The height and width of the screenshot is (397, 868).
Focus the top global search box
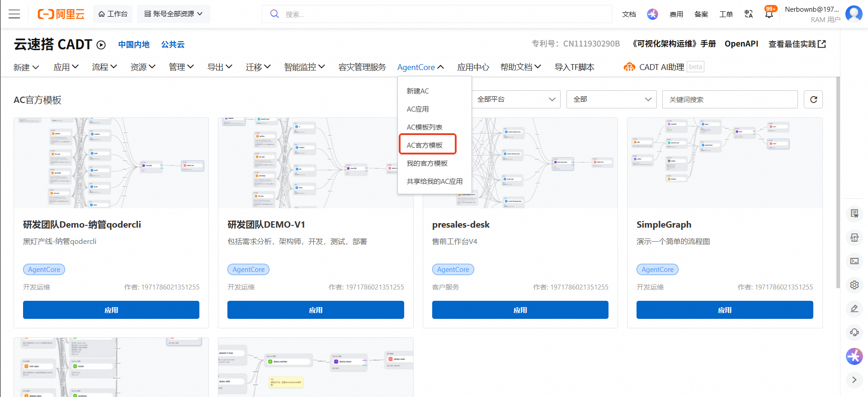[437, 14]
